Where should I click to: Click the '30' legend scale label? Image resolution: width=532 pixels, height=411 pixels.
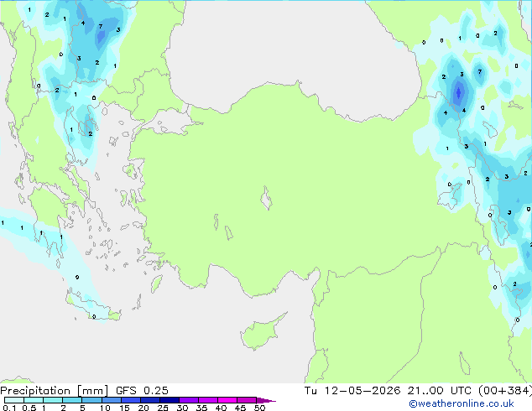(x=182, y=408)
